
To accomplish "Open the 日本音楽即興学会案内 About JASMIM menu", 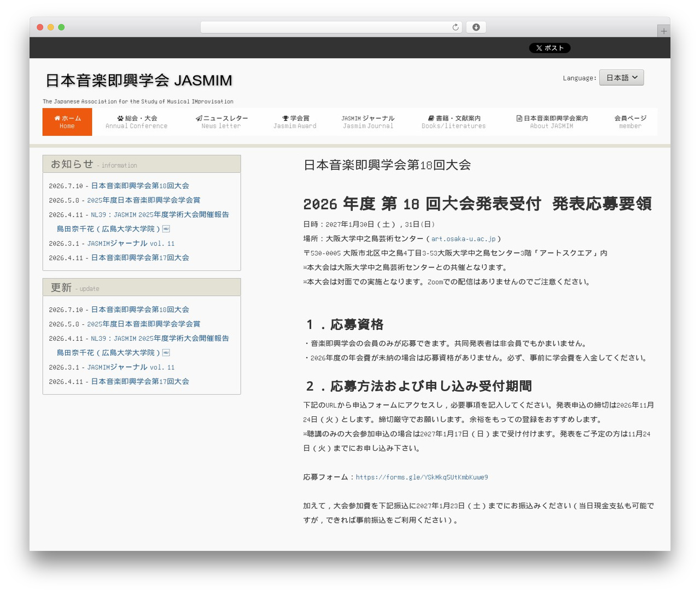I will (x=552, y=122).
